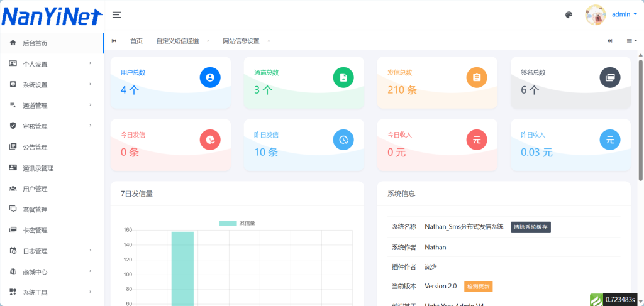Click the 通道管理 list icon
The width and height of the screenshot is (644, 306).
click(x=13, y=106)
